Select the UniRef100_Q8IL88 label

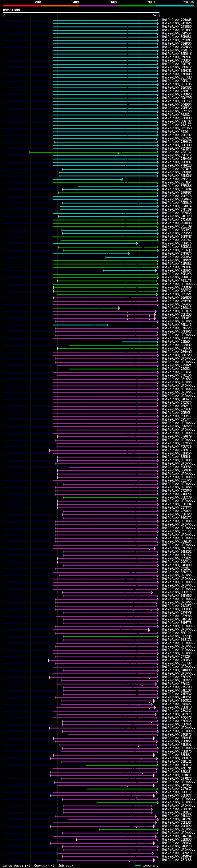(177, 860)
